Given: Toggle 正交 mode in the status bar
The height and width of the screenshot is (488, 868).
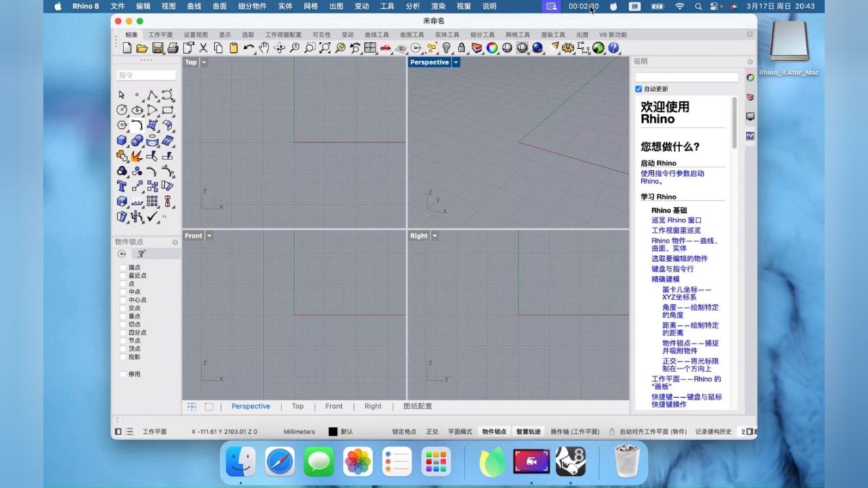Looking at the screenshot, I should point(432,431).
